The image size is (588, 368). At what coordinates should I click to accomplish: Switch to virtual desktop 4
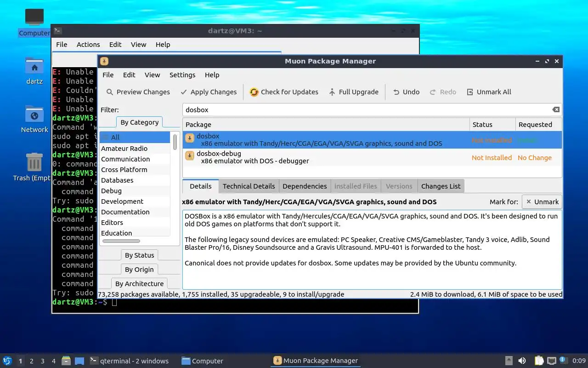click(x=53, y=361)
